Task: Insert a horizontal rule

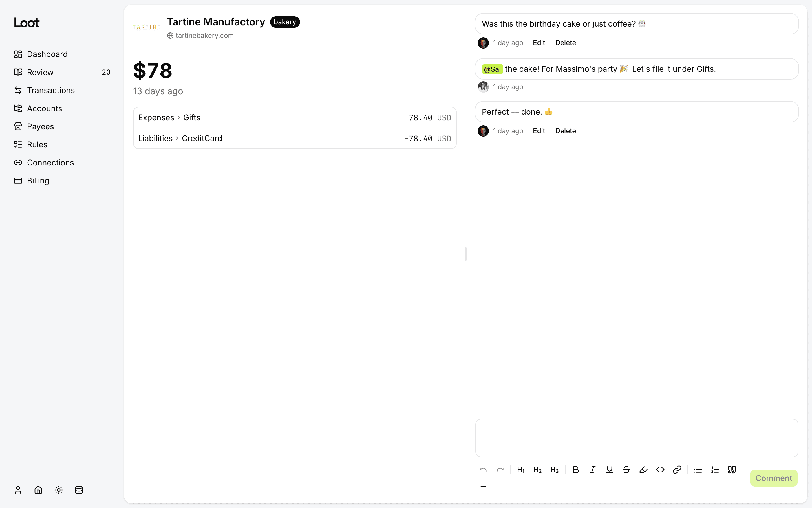Action: 483,487
